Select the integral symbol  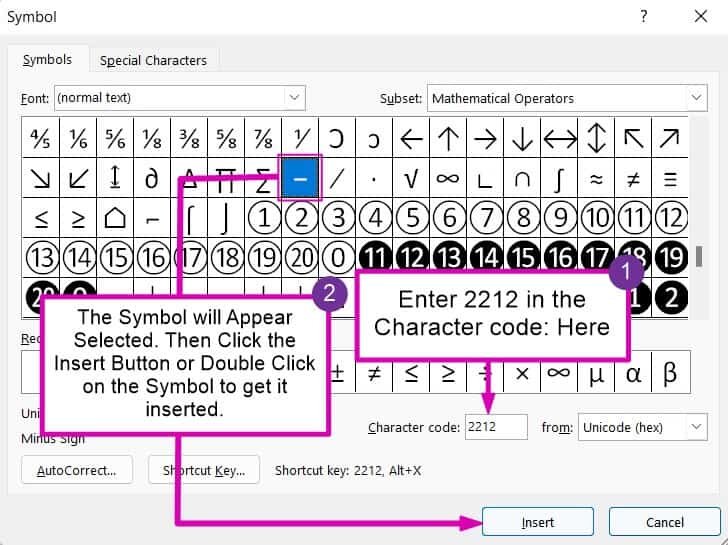pos(559,178)
